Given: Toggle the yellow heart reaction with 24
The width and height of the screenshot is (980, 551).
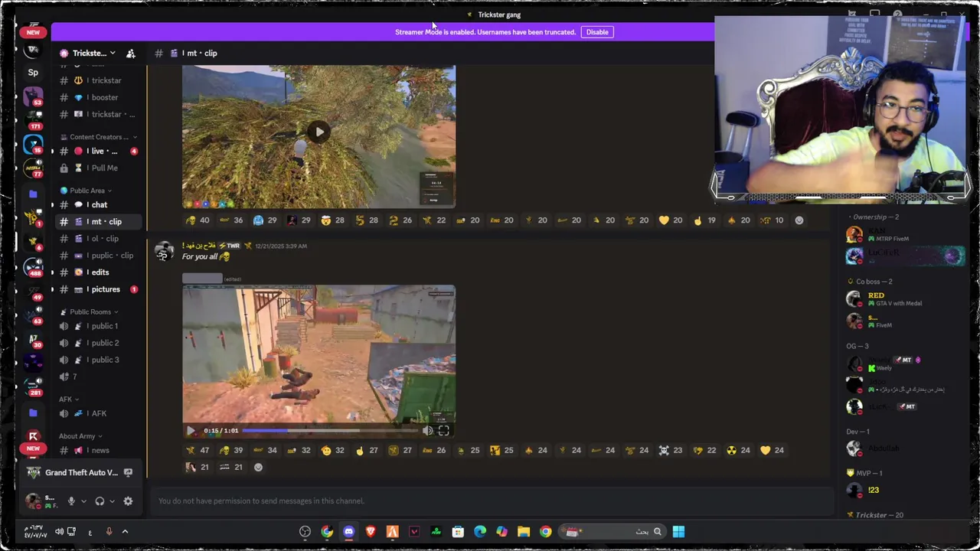Looking at the screenshot, I should coord(772,450).
